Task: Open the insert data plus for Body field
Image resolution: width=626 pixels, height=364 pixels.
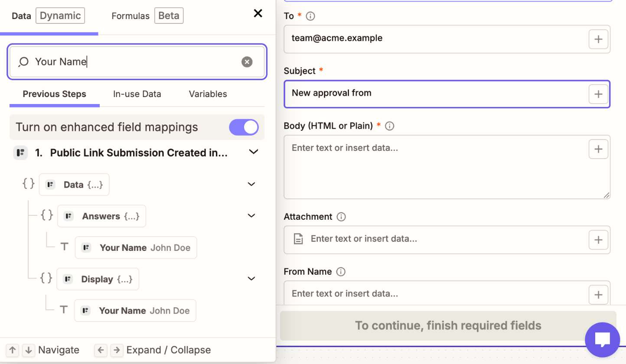Action: [598, 149]
